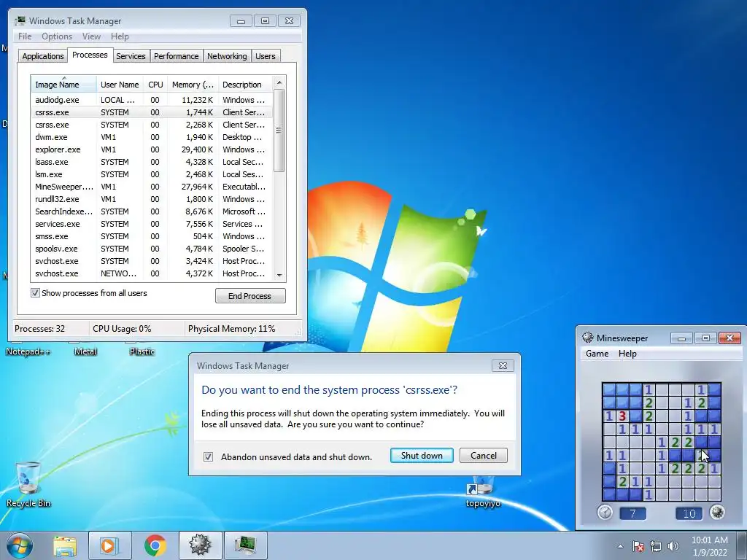
Task: Open the File menu in Task Manager
Action: tap(25, 36)
